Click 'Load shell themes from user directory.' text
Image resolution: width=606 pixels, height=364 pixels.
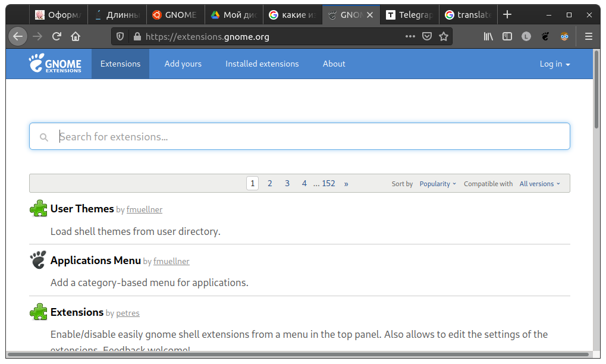135,231
